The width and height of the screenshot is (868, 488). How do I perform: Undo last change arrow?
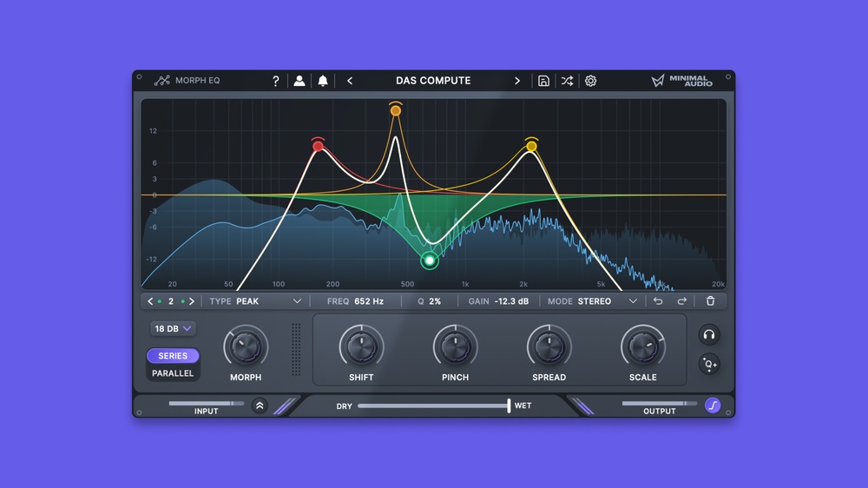click(x=658, y=300)
